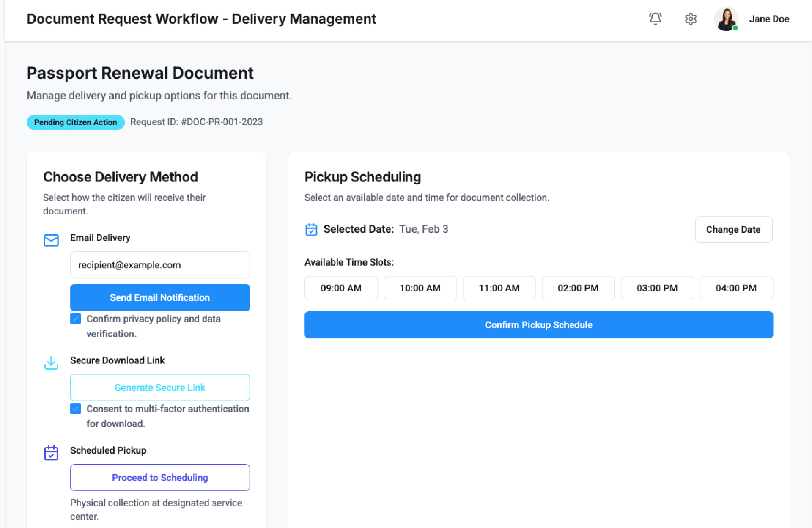Generate Secure Link button
This screenshot has height=528, width=812.
tap(160, 388)
